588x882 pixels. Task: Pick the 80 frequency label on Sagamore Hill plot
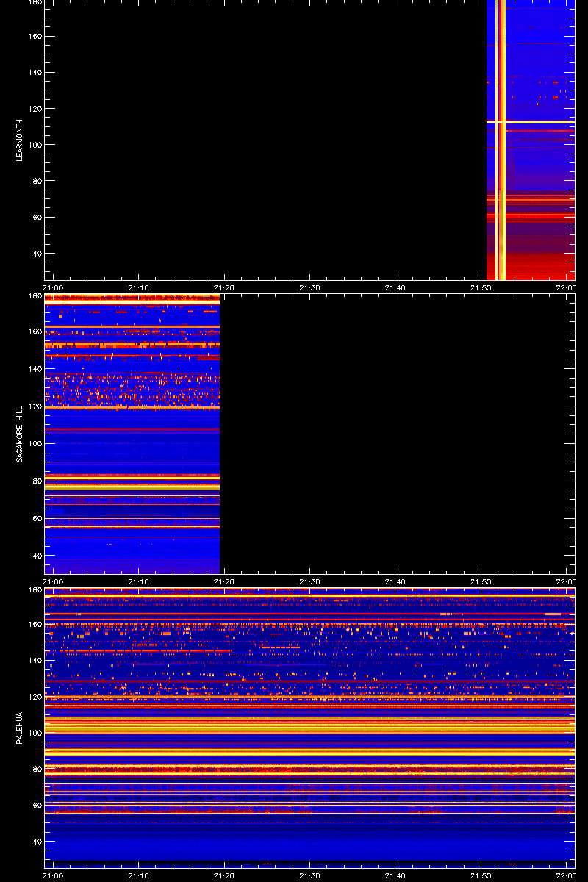pyautogui.click(x=38, y=481)
